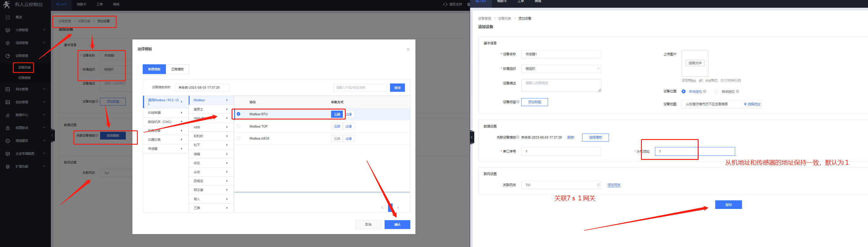
Task: Click the 场景管理 cube icon in sidebar
Action: [8, 43]
